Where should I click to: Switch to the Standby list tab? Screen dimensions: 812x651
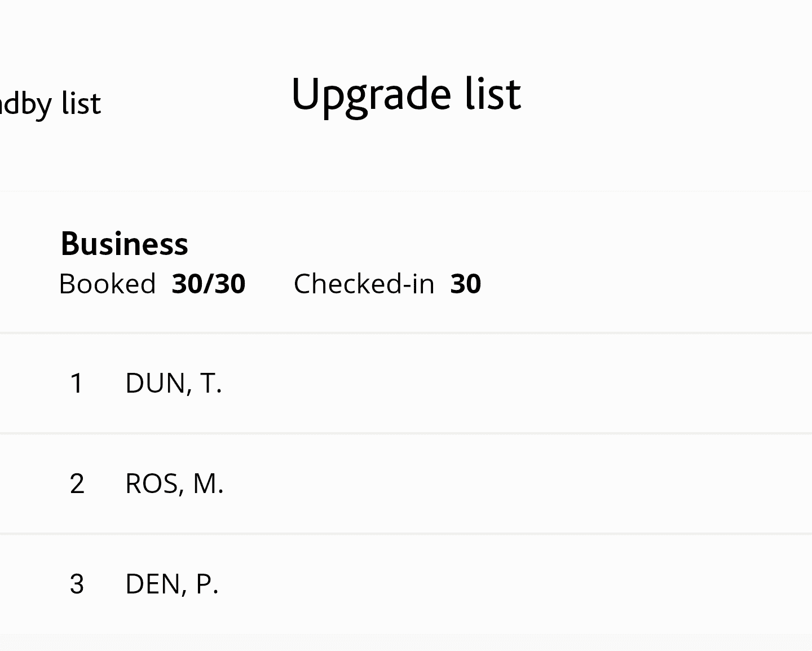(51, 103)
